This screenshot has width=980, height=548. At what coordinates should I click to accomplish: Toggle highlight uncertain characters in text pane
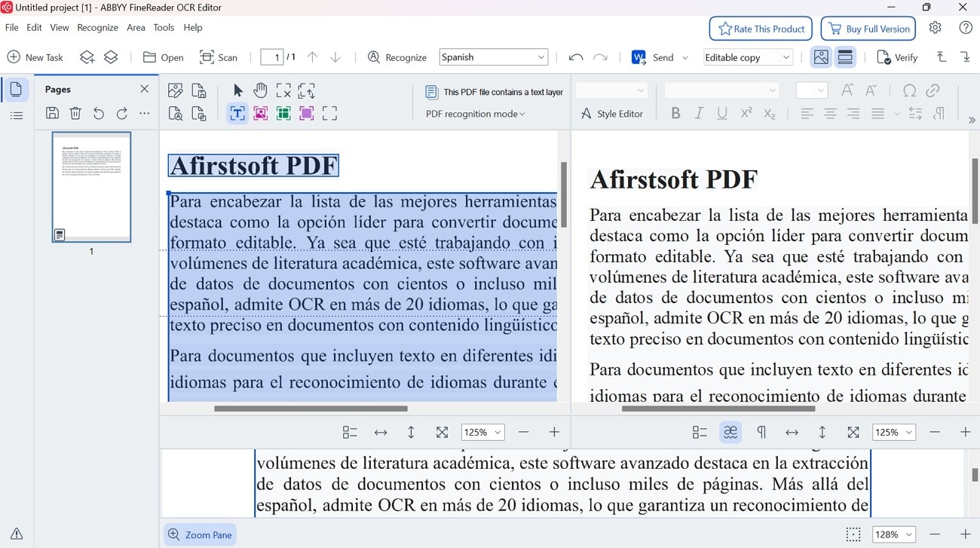click(730, 432)
